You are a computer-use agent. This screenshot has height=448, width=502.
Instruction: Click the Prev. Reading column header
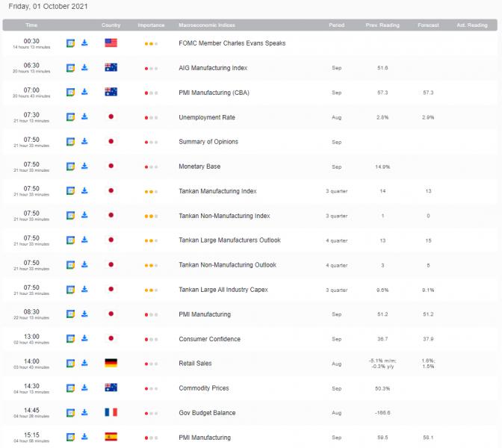click(382, 25)
